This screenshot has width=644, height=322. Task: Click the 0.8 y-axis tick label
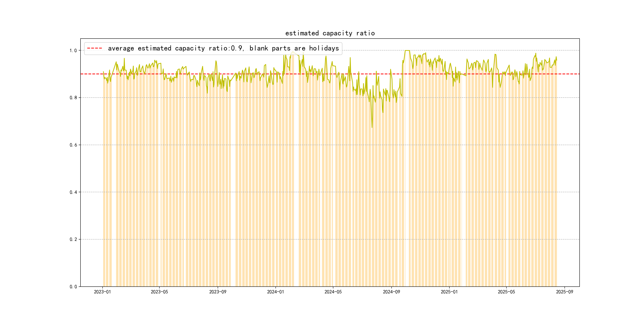click(73, 98)
